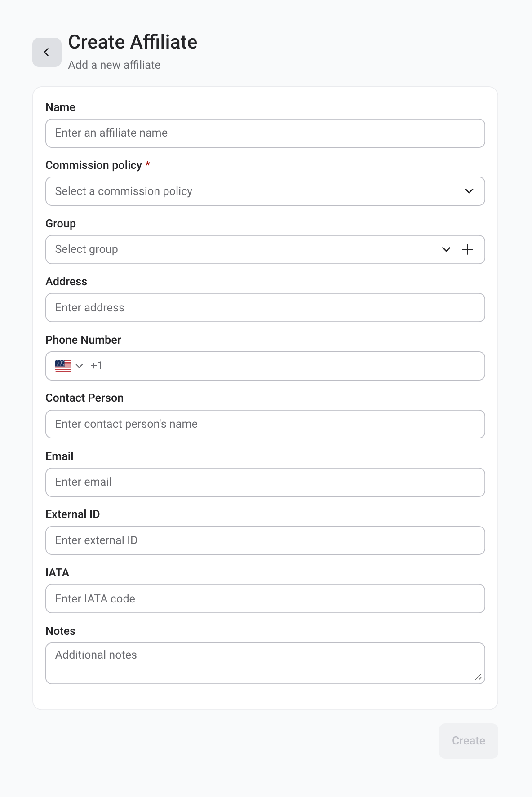Click the Enter address field
532x797 pixels.
265,308
